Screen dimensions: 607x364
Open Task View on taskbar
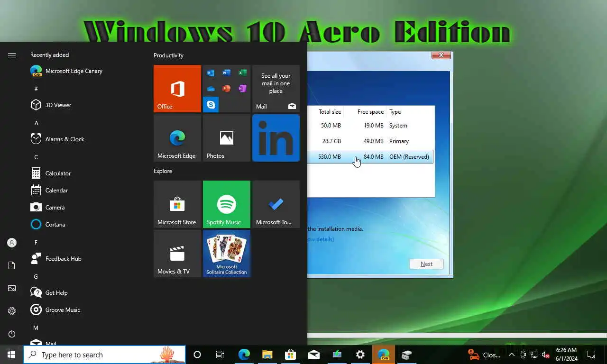pyautogui.click(x=220, y=355)
